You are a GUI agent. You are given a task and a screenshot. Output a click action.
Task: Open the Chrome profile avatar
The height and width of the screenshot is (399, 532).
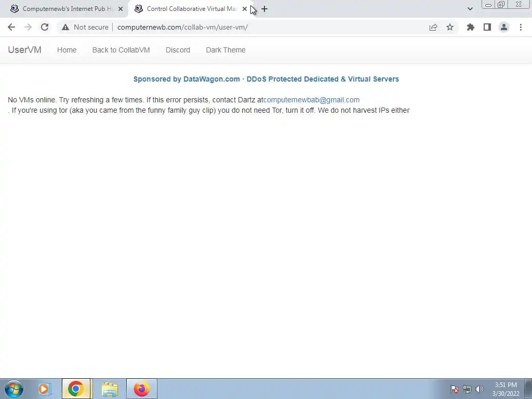tap(504, 27)
